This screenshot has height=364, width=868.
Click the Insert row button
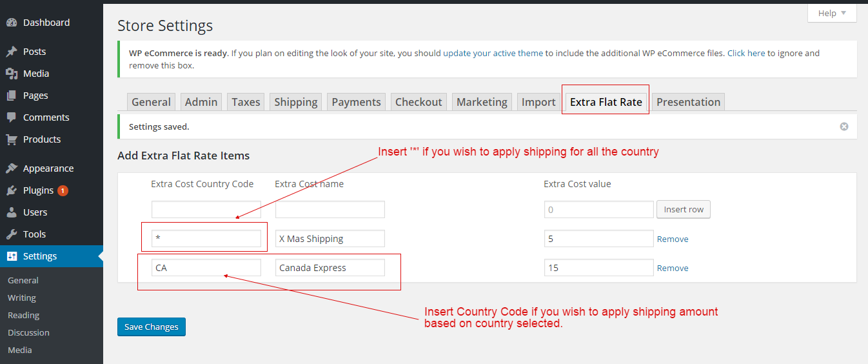tap(684, 210)
